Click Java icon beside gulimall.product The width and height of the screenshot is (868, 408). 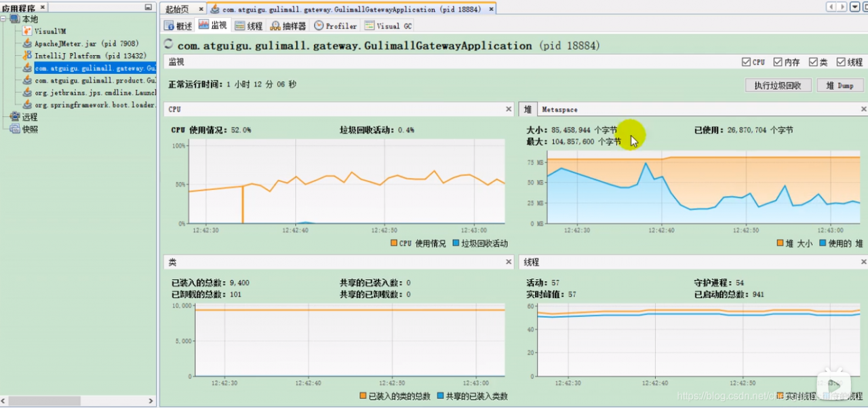pyautogui.click(x=27, y=80)
